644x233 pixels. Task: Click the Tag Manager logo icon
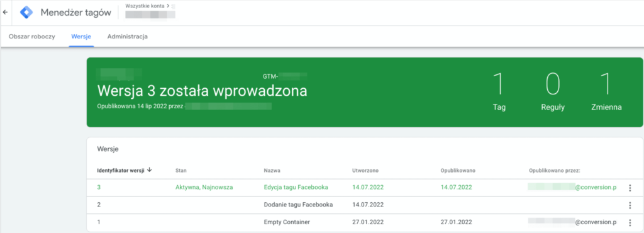(x=26, y=13)
